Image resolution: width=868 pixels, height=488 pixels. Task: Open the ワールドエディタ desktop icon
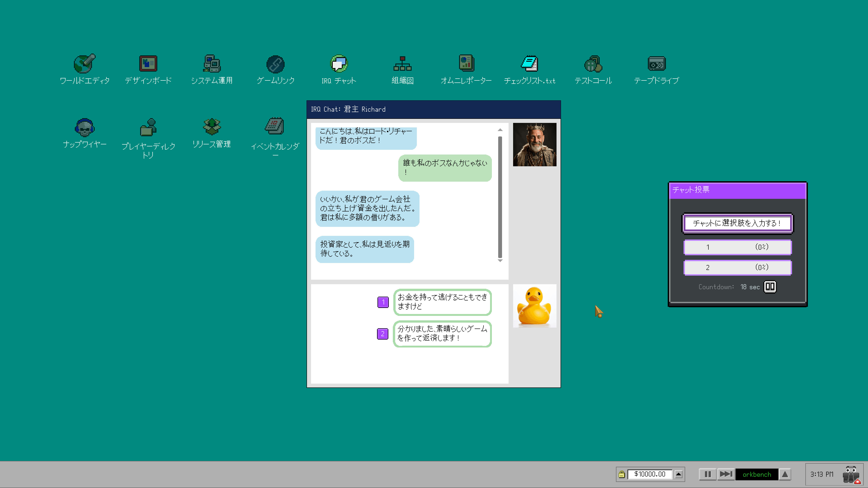[85, 64]
